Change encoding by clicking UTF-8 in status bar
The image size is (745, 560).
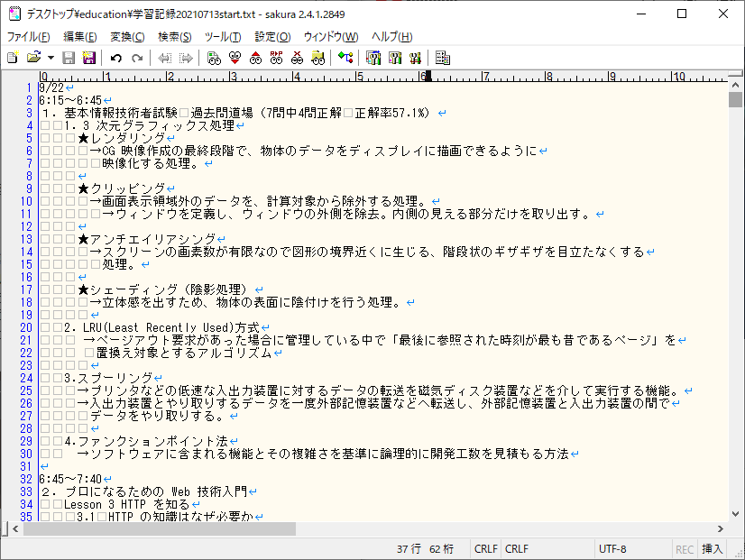click(614, 548)
